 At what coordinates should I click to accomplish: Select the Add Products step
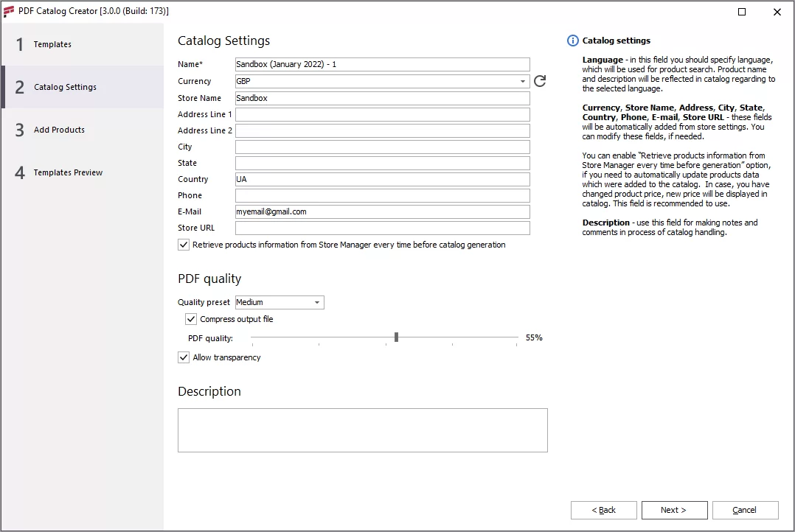coord(59,130)
